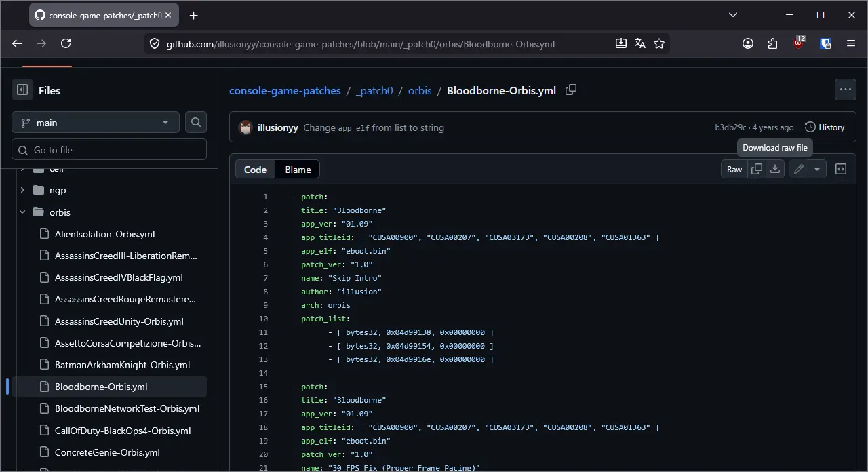868x472 pixels.
Task: Open the main branch selector
Action: pyautogui.click(x=96, y=123)
